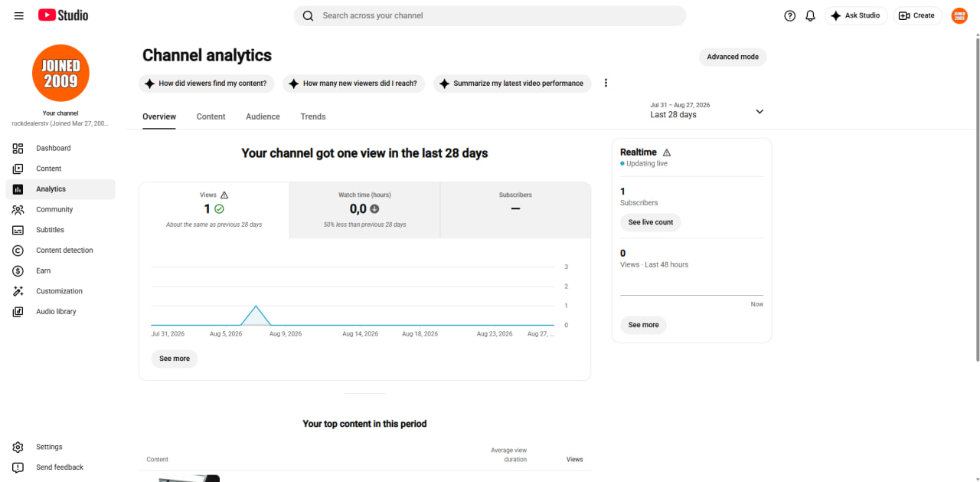Select the Subscribers metric card
The height and width of the screenshot is (482, 980).
pos(515,210)
